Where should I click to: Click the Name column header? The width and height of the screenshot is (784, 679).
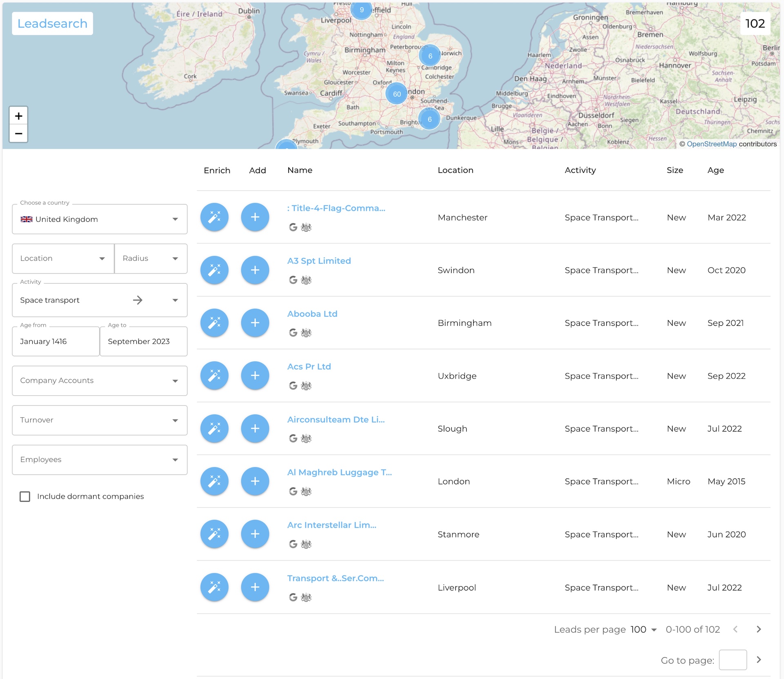pyautogui.click(x=300, y=170)
